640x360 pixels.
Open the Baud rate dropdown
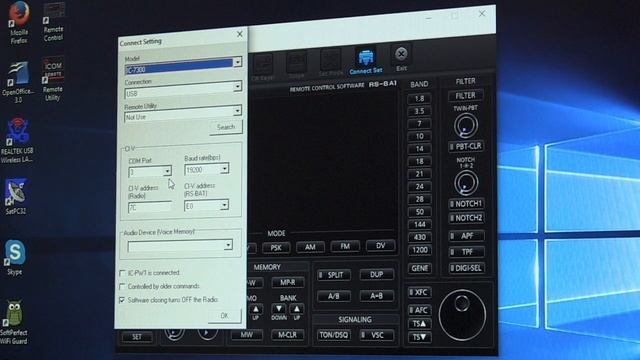[224, 169]
